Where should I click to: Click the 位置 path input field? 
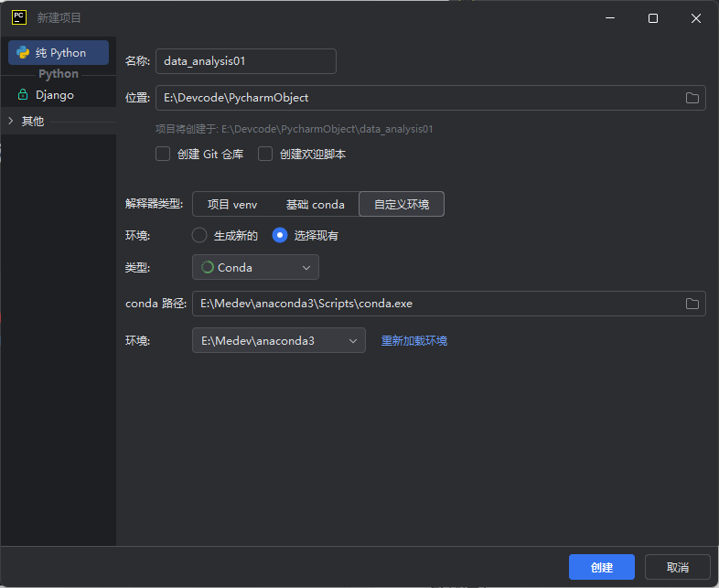(x=430, y=98)
